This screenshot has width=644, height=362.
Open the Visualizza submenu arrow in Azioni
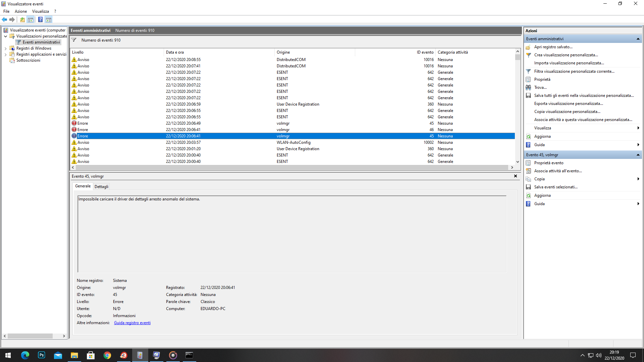coord(638,128)
